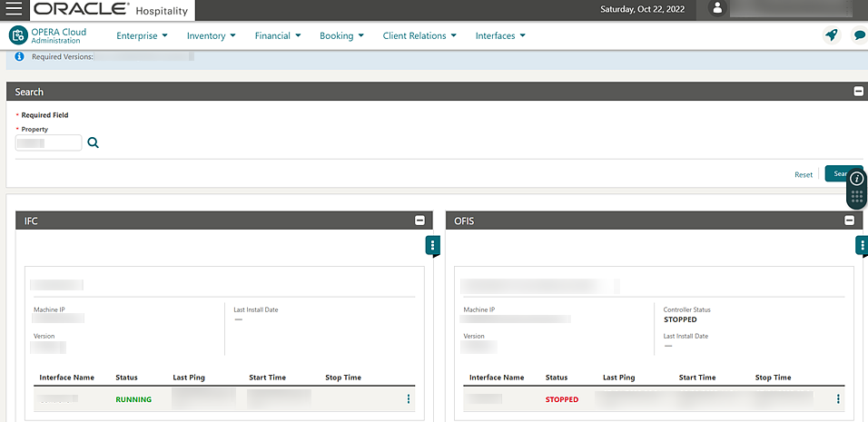Viewport: 868px width, 422px height.
Task: Collapse the OFIS panel
Action: point(849,221)
